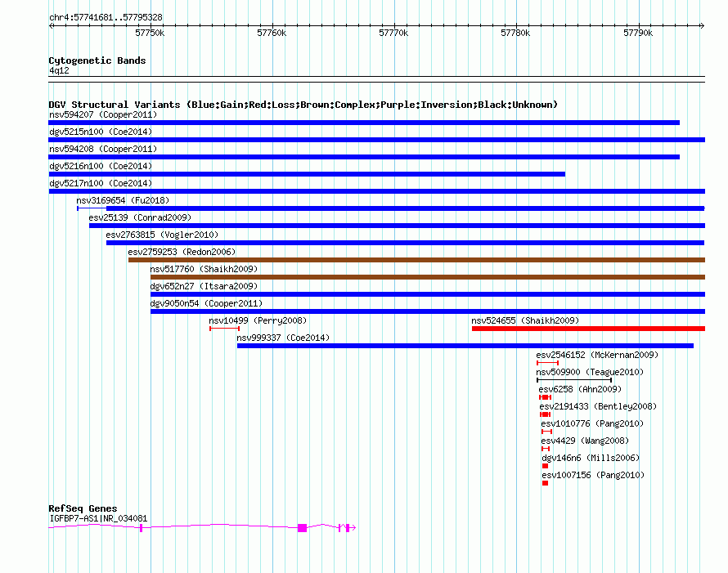Viewport: 728px width, 573px height.
Task: Open the esv6258 (Ahn2009) label
Action: tap(580, 389)
